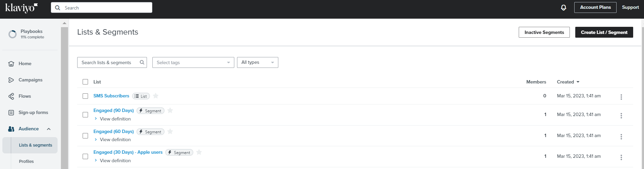Check the Engaged (60 Days) row checkbox
This screenshot has width=644, height=169.
85,136
